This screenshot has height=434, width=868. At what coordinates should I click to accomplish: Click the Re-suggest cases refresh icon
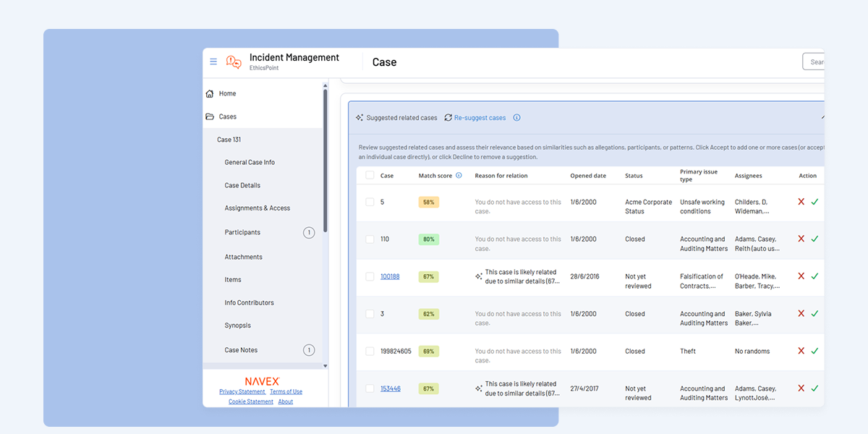point(448,118)
